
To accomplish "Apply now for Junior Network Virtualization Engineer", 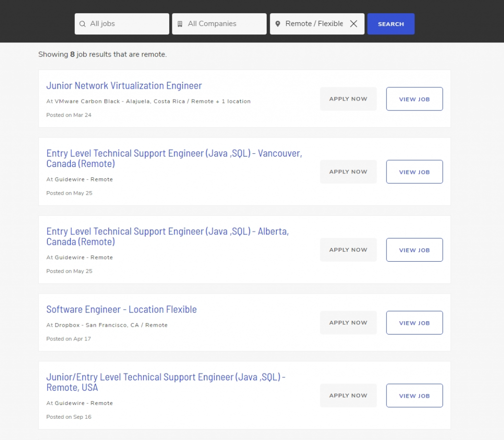I will (348, 99).
